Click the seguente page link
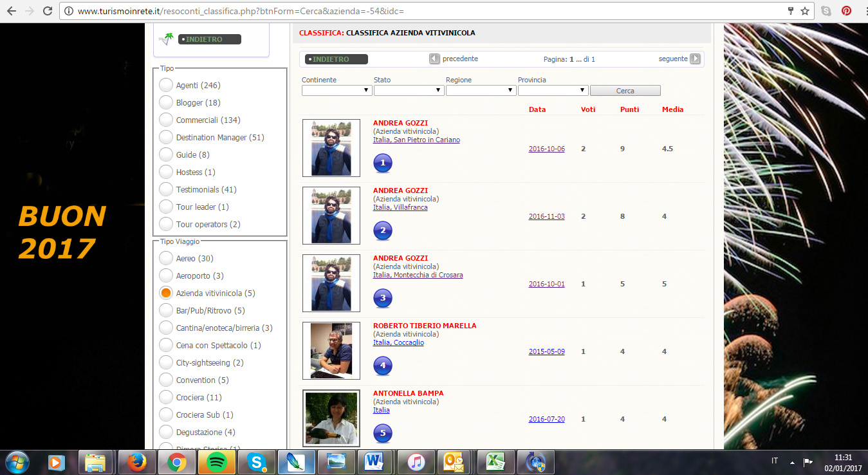868x475 pixels. click(673, 59)
